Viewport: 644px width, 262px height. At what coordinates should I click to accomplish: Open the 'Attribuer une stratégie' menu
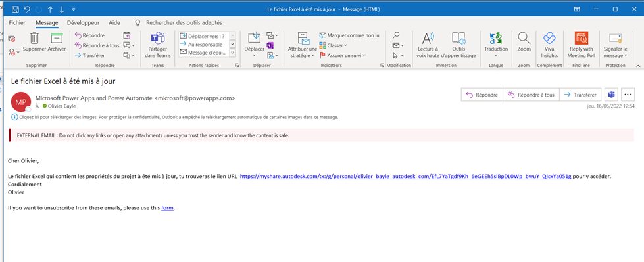click(x=303, y=45)
